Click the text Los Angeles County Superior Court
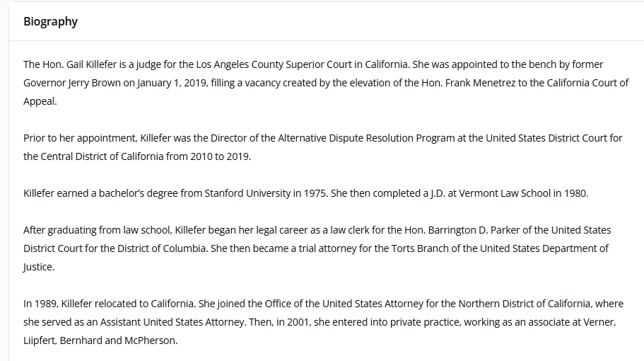Viewport: 644px width, 361px height. (x=274, y=64)
